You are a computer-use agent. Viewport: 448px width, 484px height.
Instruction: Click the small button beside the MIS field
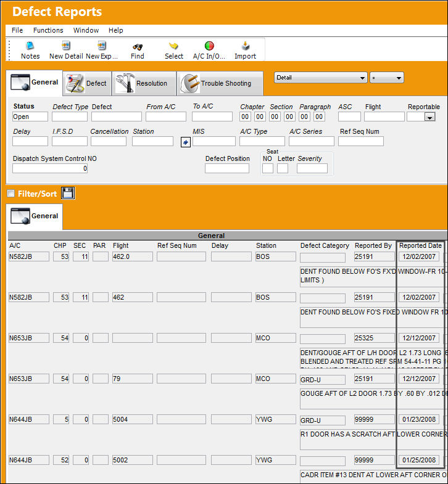[x=185, y=142]
